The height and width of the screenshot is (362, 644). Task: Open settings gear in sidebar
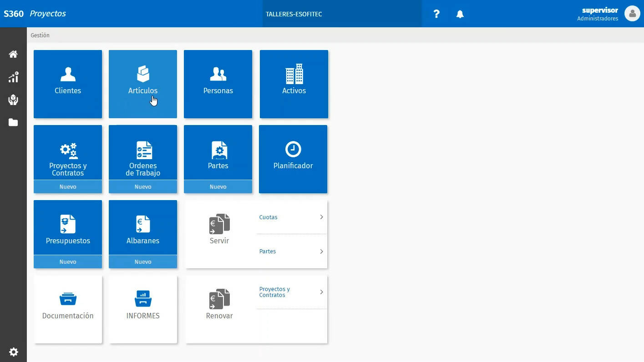(x=13, y=352)
